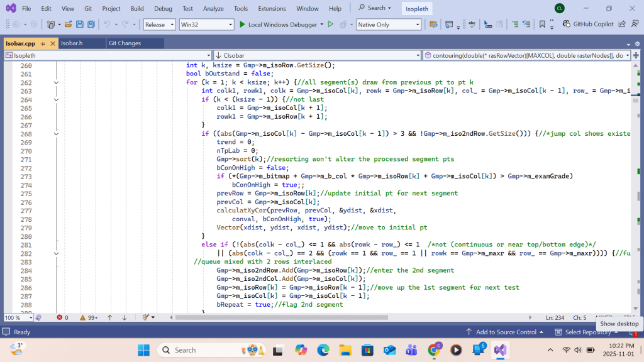This screenshot has height=362, width=644.
Task: Open the Build menu
Action: pos(137,8)
